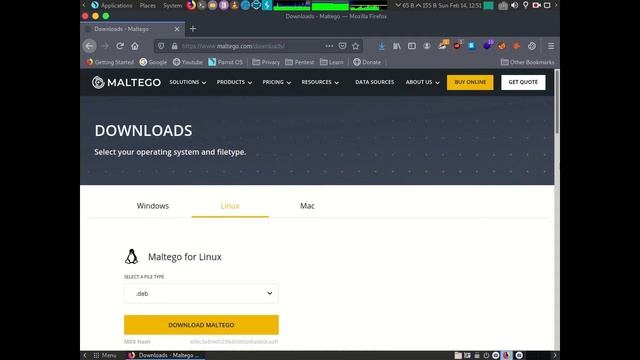
Task: Open the Data Sources nav link
Action: [374, 82]
